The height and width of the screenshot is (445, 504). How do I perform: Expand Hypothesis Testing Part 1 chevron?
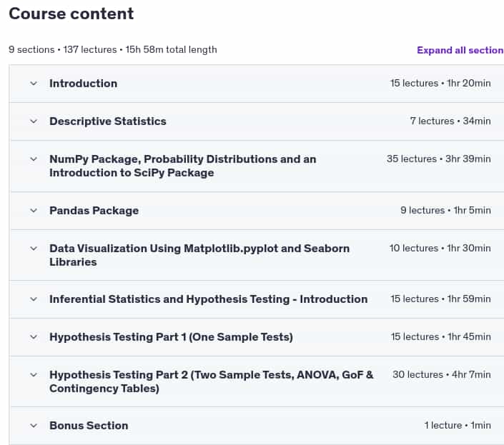click(34, 337)
